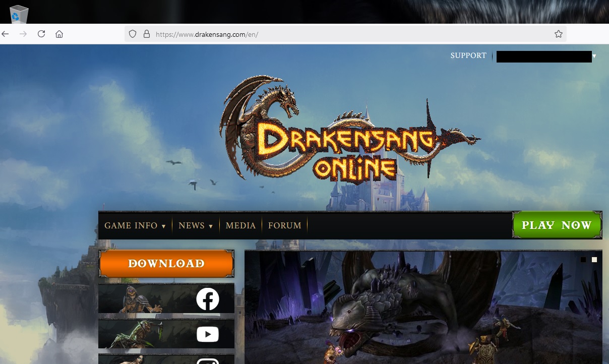Click the orange DOWNLOAD button
The width and height of the screenshot is (609, 364).
click(x=166, y=264)
